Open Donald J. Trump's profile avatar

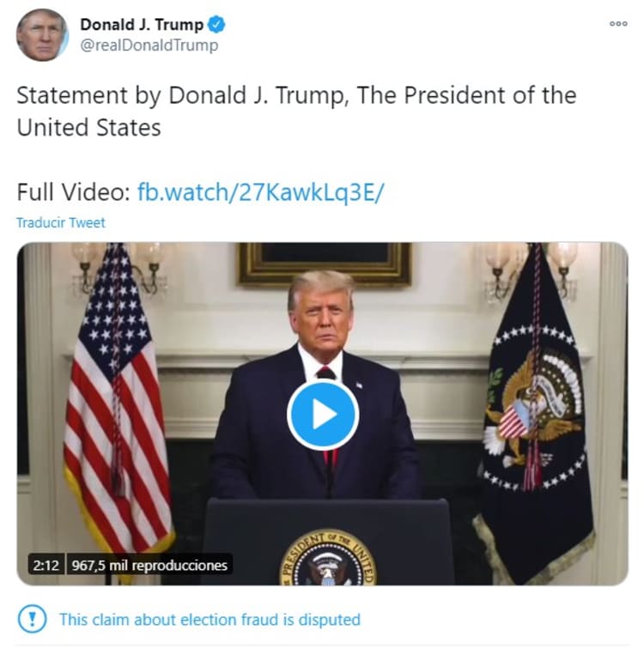pos(42,34)
